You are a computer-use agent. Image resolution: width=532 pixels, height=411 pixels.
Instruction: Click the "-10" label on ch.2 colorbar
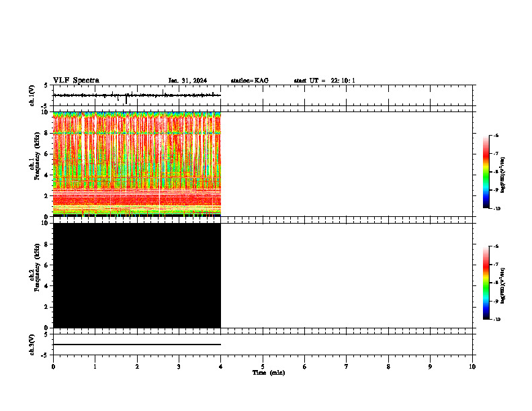[x=496, y=320]
